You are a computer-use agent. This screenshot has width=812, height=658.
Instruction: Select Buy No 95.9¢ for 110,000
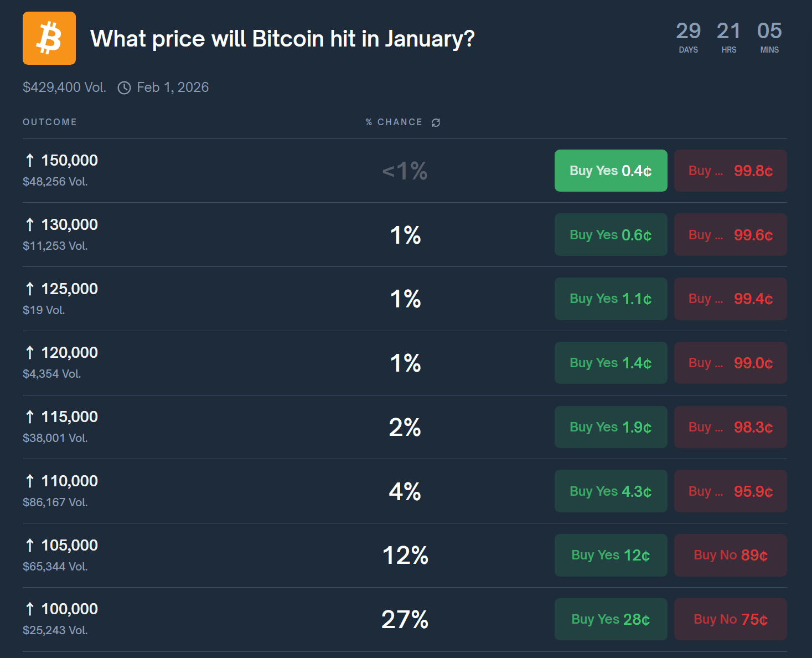pyautogui.click(x=730, y=491)
